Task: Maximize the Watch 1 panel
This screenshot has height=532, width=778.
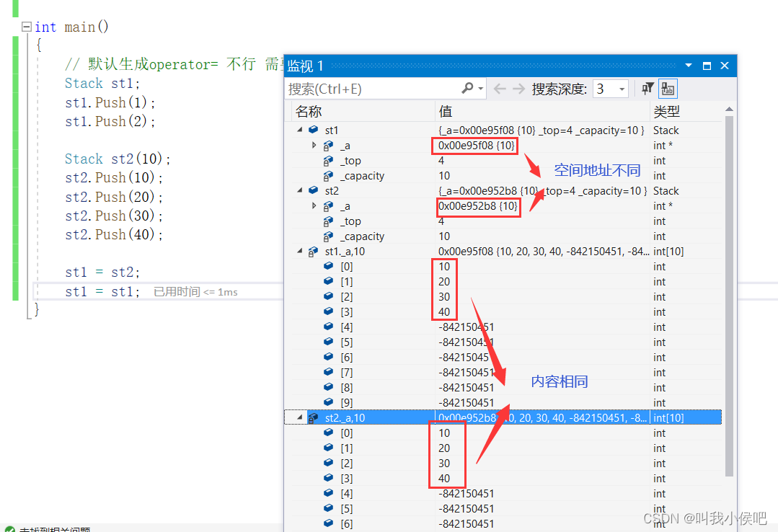Action: 707,66
